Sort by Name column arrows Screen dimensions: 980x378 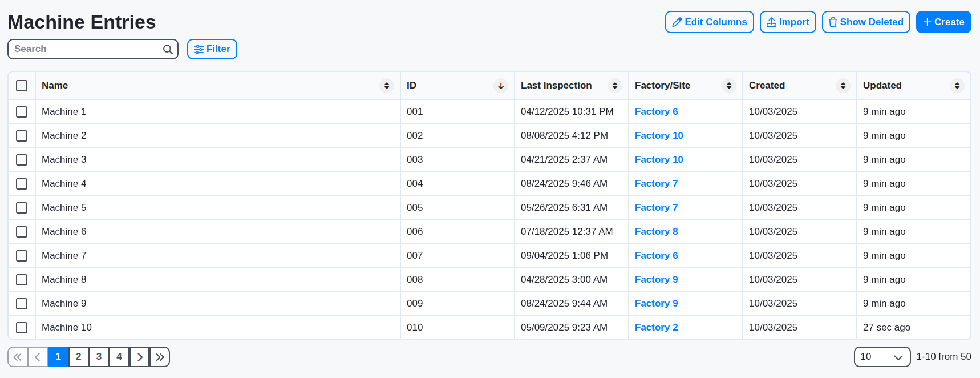(x=387, y=86)
